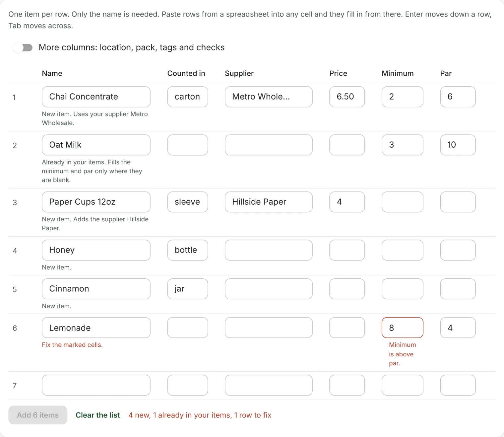Edit the Oat Milk minimum field
The image size is (504, 437).
pyautogui.click(x=403, y=145)
